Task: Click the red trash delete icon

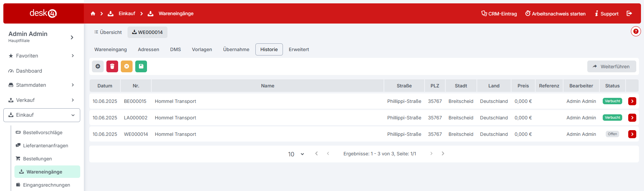Action: click(x=112, y=67)
